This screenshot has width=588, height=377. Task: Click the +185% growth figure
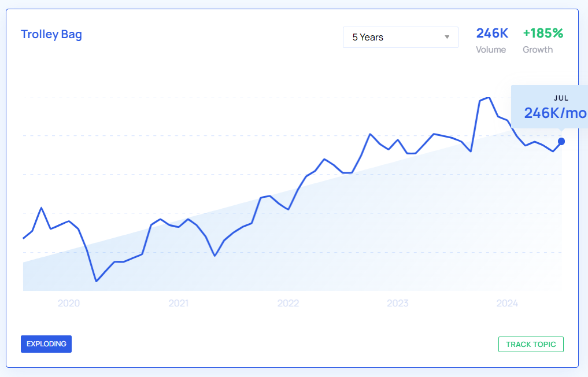pos(542,33)
